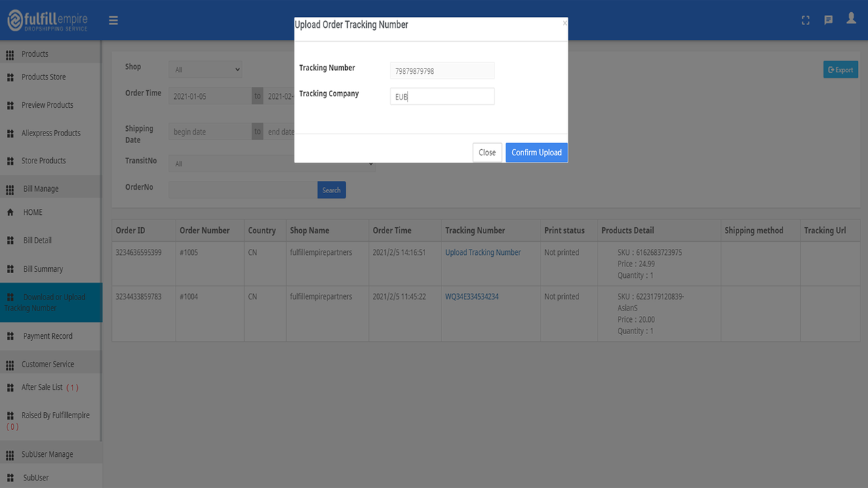
Task: Click into the OrderNo input field
Action: point(242,190)
